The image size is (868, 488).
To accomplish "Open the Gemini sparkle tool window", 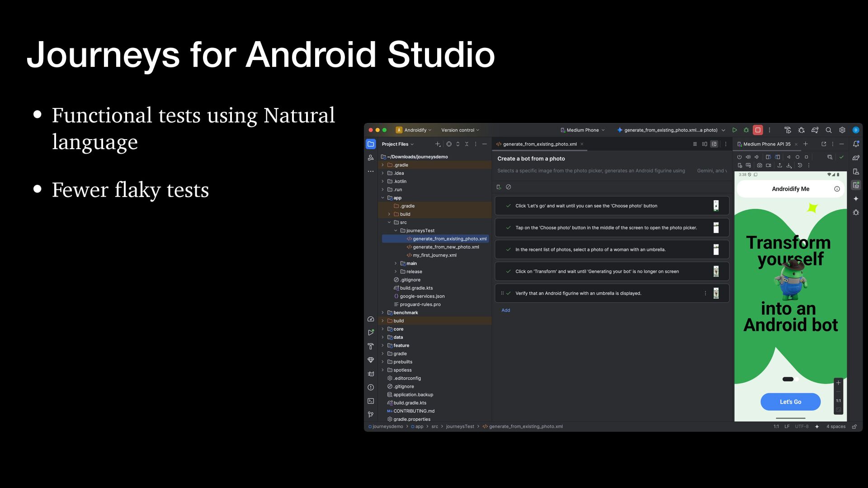I will tap(856, 199).
